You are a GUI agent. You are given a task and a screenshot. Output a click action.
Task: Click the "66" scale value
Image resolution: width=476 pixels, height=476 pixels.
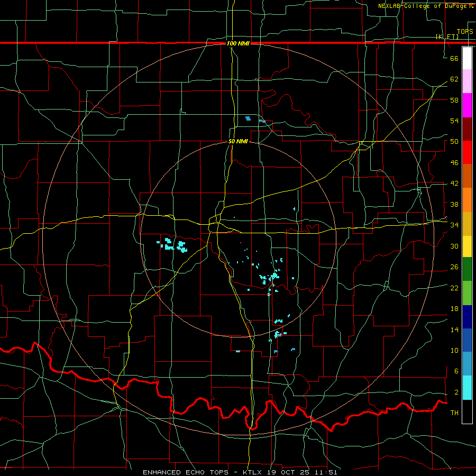point(454,58)
